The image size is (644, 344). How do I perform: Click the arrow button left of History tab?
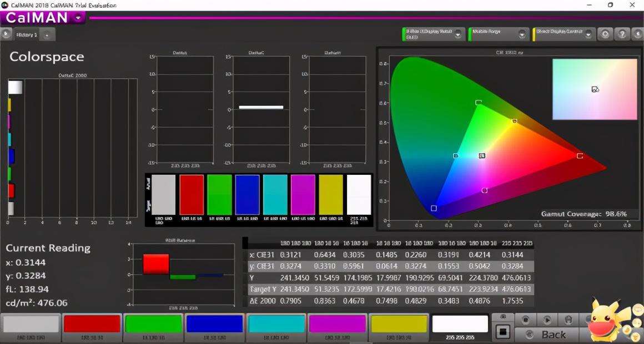tap(6, 34)
